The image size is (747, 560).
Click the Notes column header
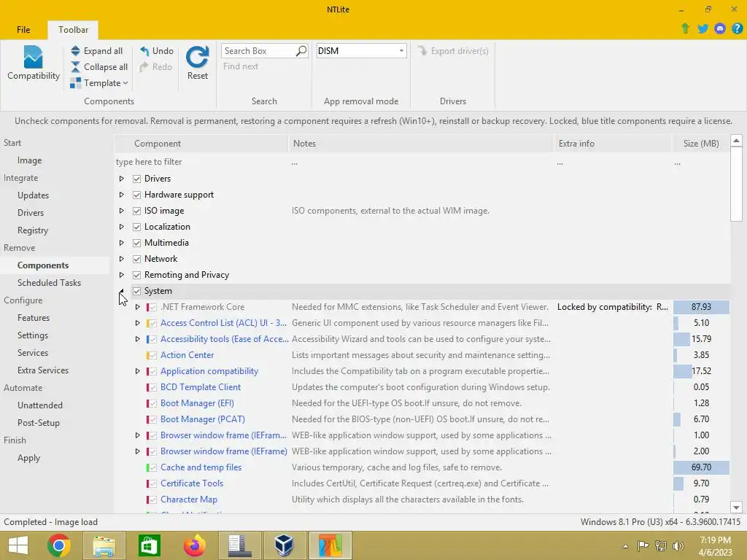point(421,144)
